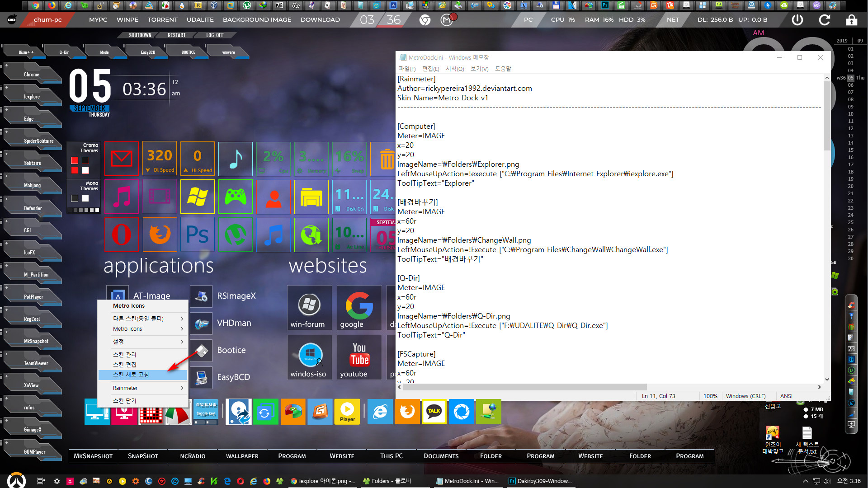The width and height of the screenshot is (868, 488).
Task: Click the cyan music note tile
Action: pyautogui.click(x=236, y=159)
